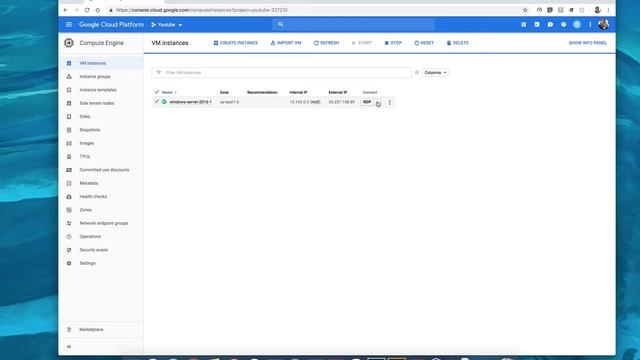This screenshot has width=640, height=360.
Task: Open Zones in the sidebar
Action: click(85, 210)
